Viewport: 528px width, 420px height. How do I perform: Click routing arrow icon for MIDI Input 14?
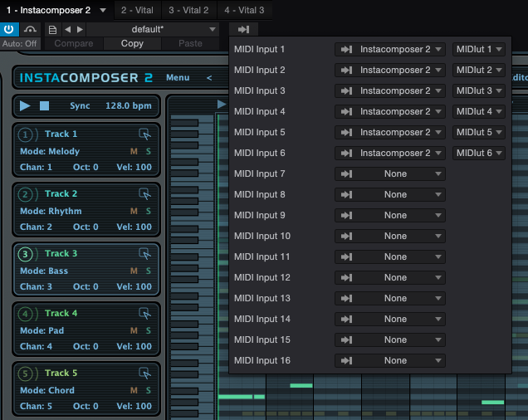pos(346,320)
